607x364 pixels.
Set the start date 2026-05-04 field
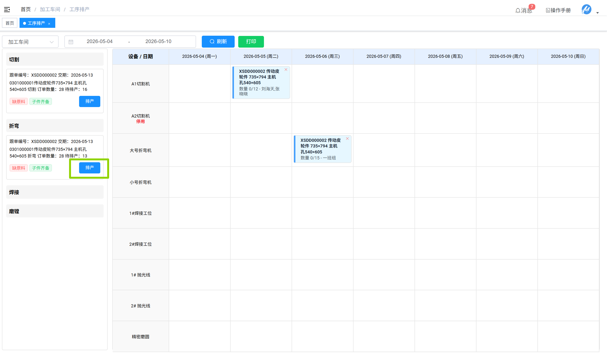[99, 41]
